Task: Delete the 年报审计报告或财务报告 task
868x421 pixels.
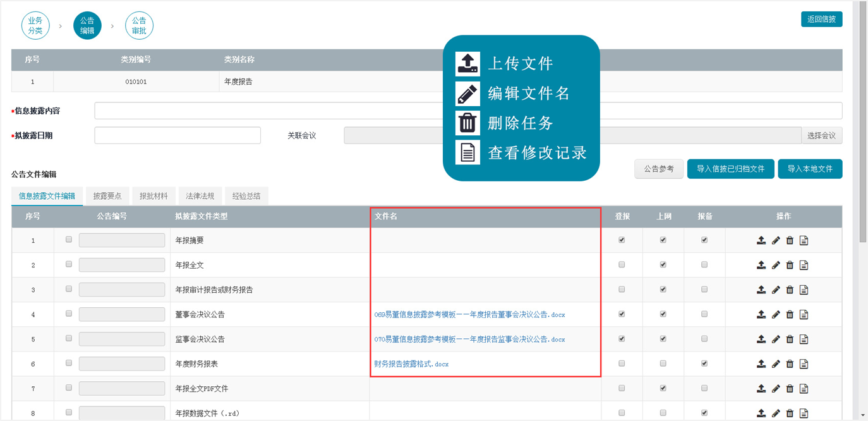Action: (790, 290)
